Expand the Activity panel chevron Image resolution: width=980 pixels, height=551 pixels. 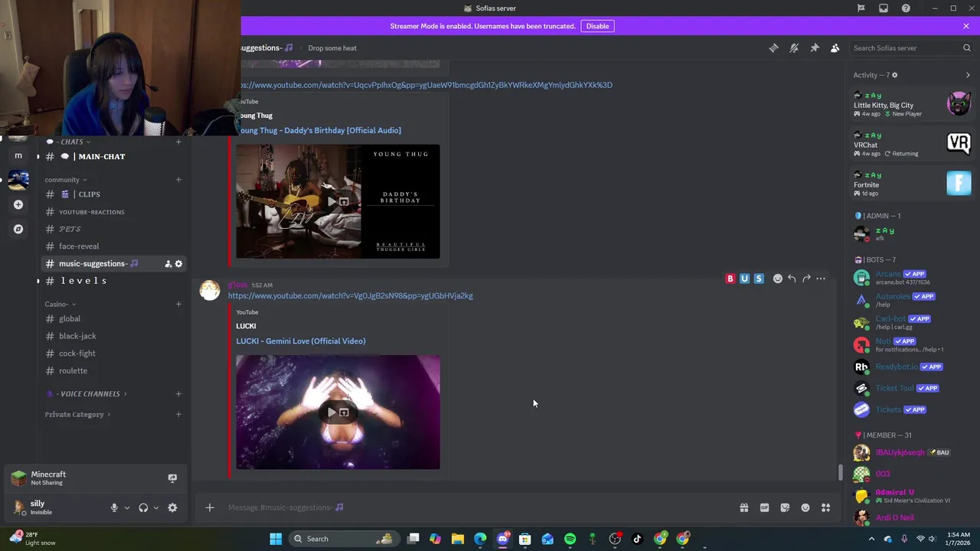968,75
